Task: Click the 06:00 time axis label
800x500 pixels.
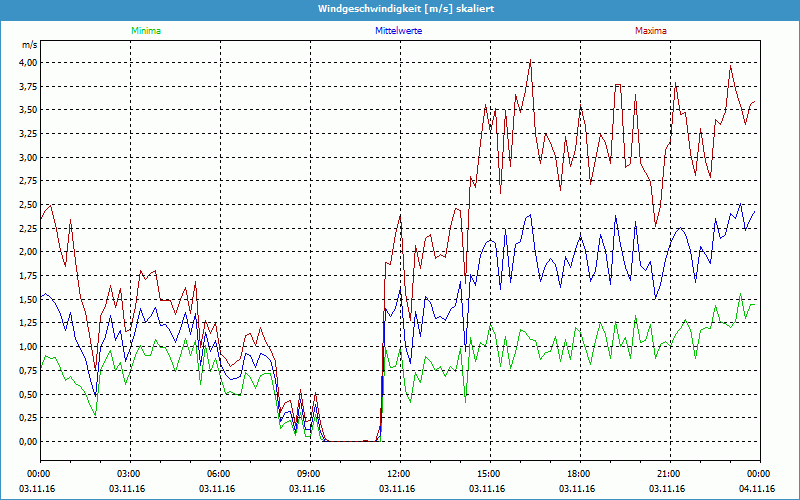Action: [x=220, y=474]
